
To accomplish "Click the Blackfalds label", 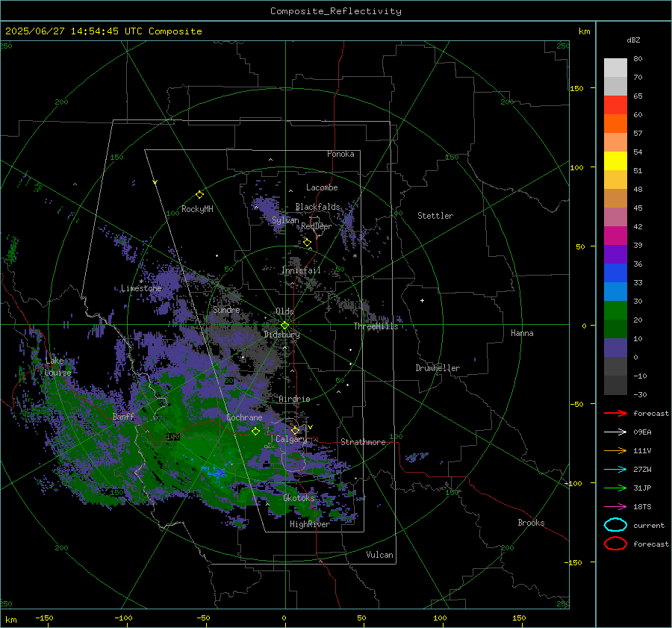I will [x=317, y=207].
